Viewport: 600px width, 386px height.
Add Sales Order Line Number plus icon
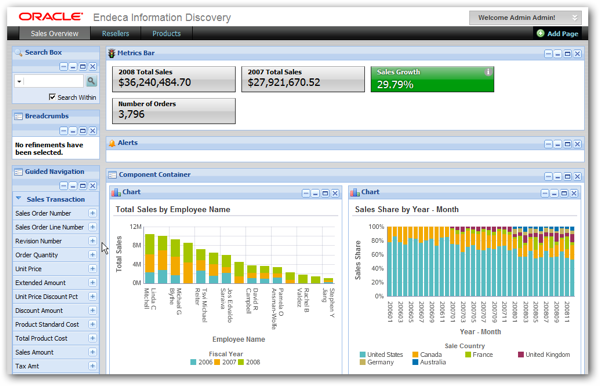tap(92, 227)
